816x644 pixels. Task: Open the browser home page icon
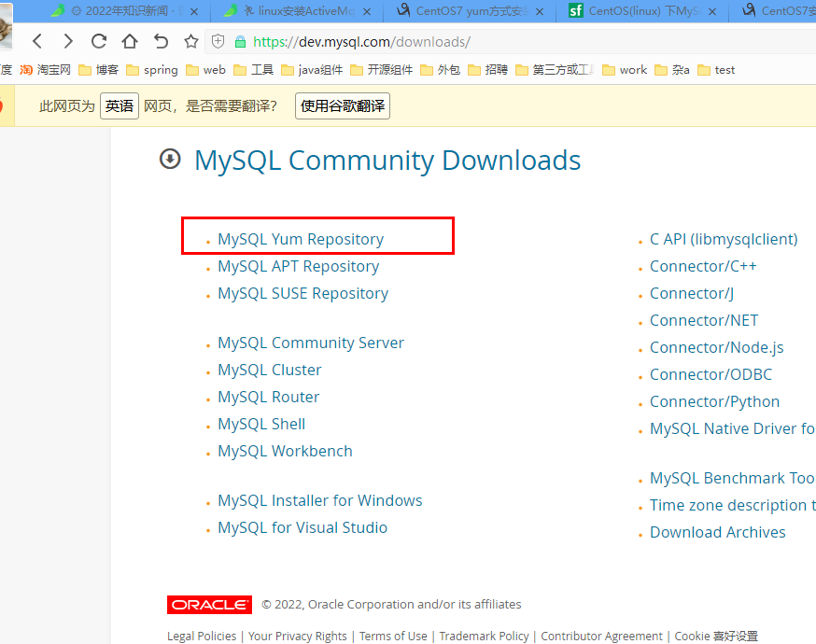130,41
